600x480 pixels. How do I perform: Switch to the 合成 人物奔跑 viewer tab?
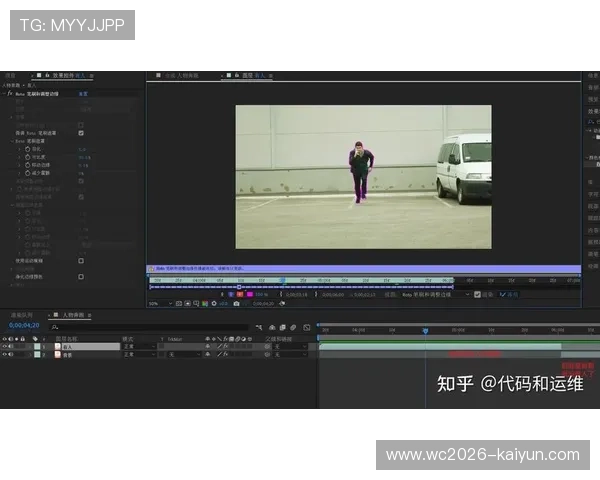click(x=181, y=75)
